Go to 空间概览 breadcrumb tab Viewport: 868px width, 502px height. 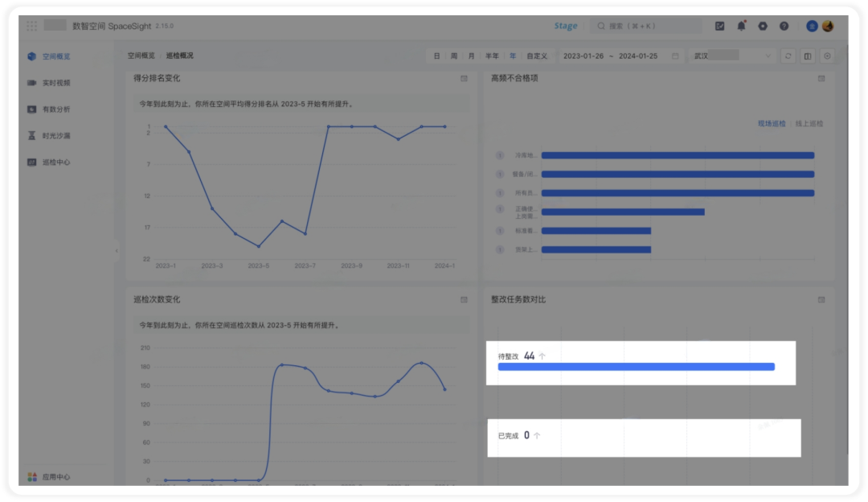[141, 56]
